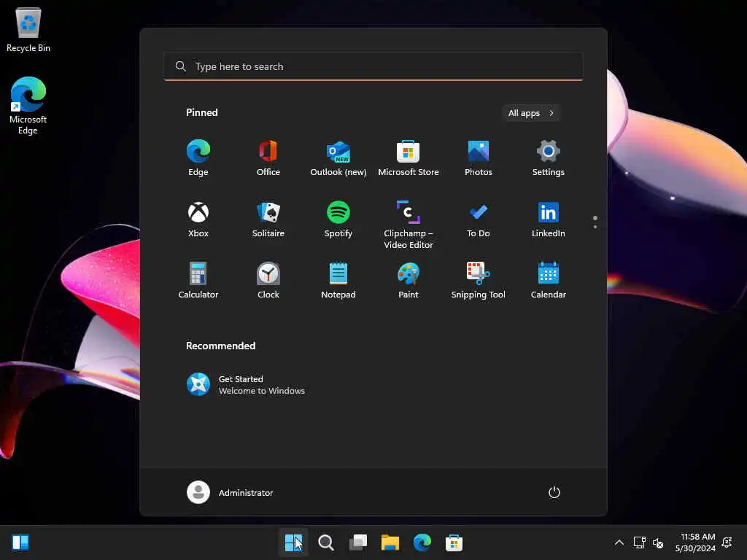Click the Start button on the taskbar

(293, 542)
